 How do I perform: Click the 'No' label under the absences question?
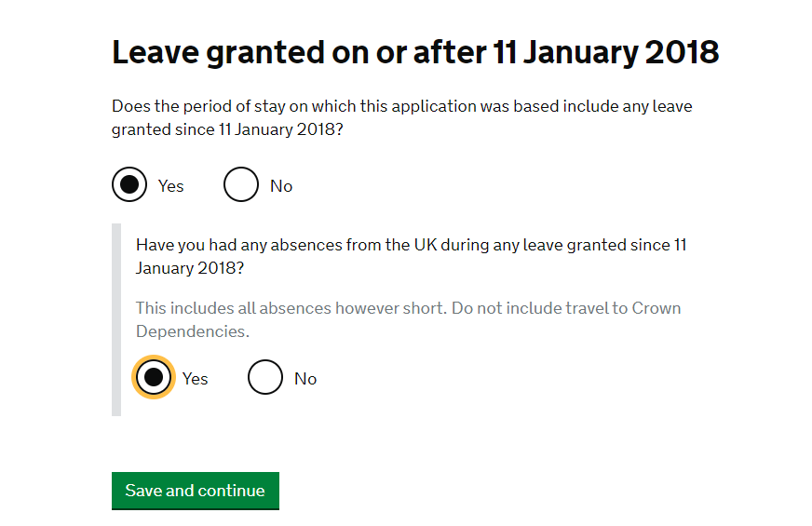(x=305, y=379)
